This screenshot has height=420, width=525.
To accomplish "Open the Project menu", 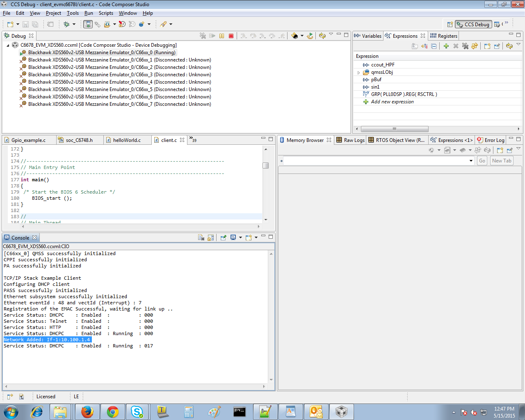I will point(53,13).
